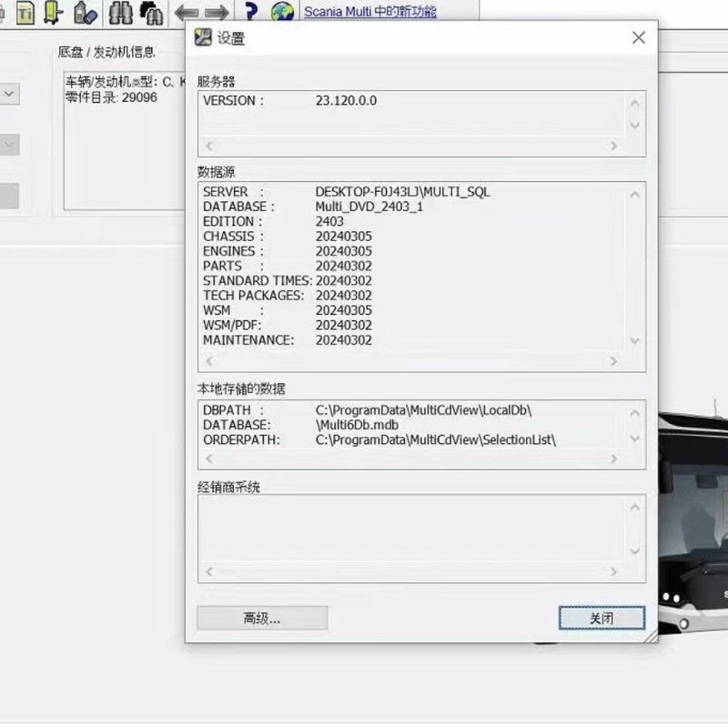Select the SERVER DESKTOP-F0J43LJ\MULTI_SQL line

[x=347, y=192]
